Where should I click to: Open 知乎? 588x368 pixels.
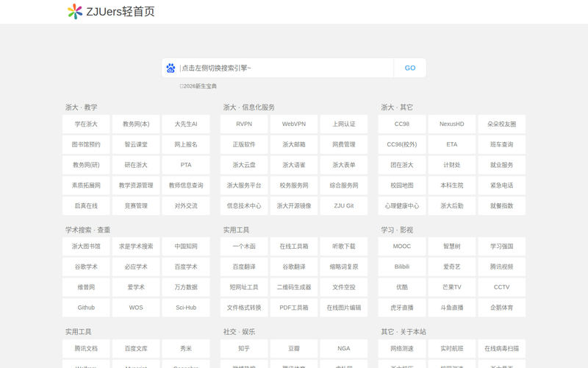coord(244,348)
